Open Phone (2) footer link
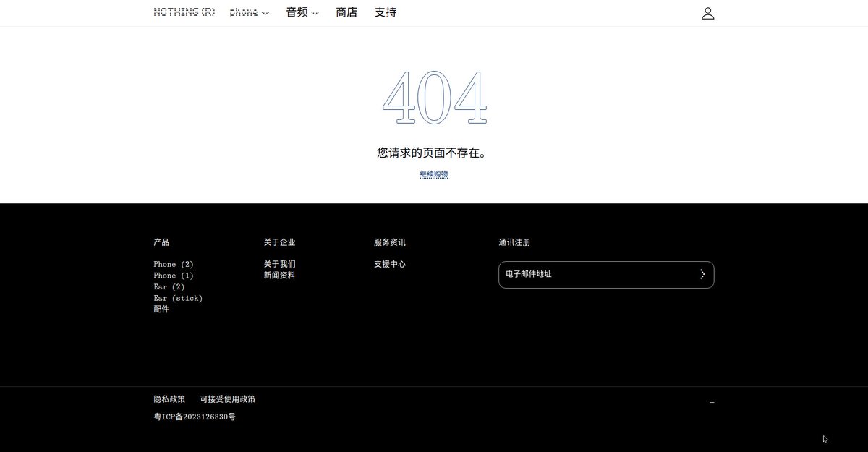Image resolution: width=868 pixels, height=452 pixels. [x=174, y=264]
